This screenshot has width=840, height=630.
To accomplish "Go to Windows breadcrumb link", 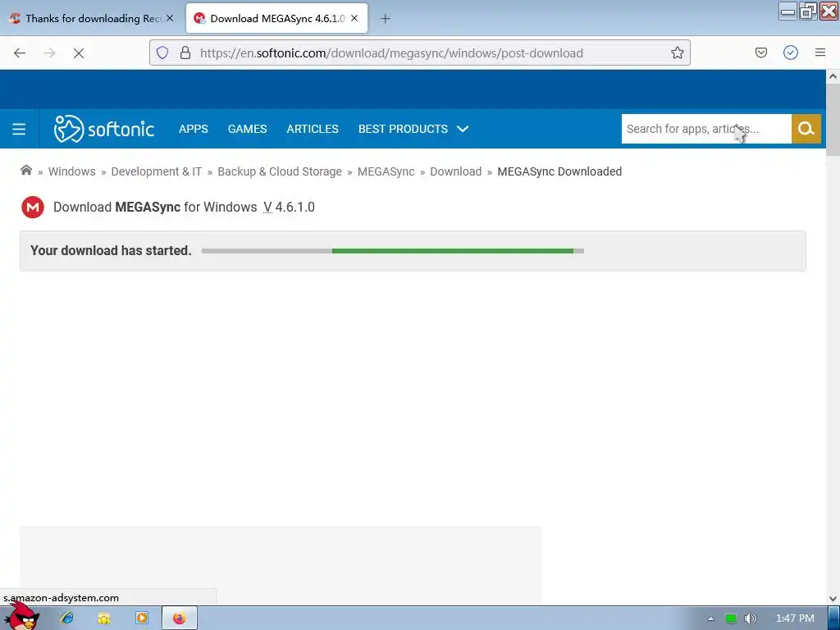I will [x=72, y=171].
